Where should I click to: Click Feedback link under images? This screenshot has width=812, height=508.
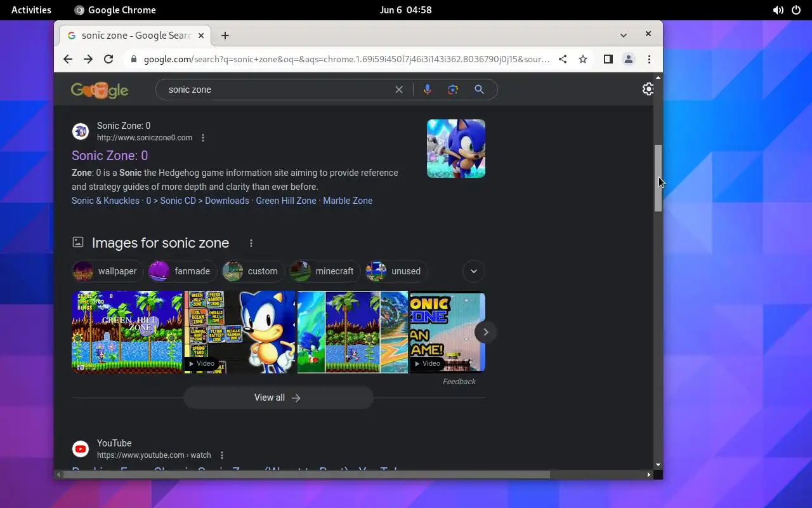459,382
